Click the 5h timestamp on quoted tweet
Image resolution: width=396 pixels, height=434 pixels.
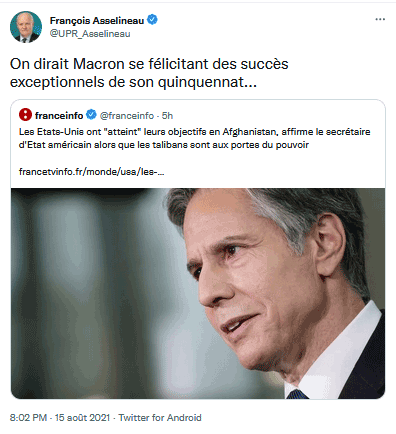pos(167,116)
